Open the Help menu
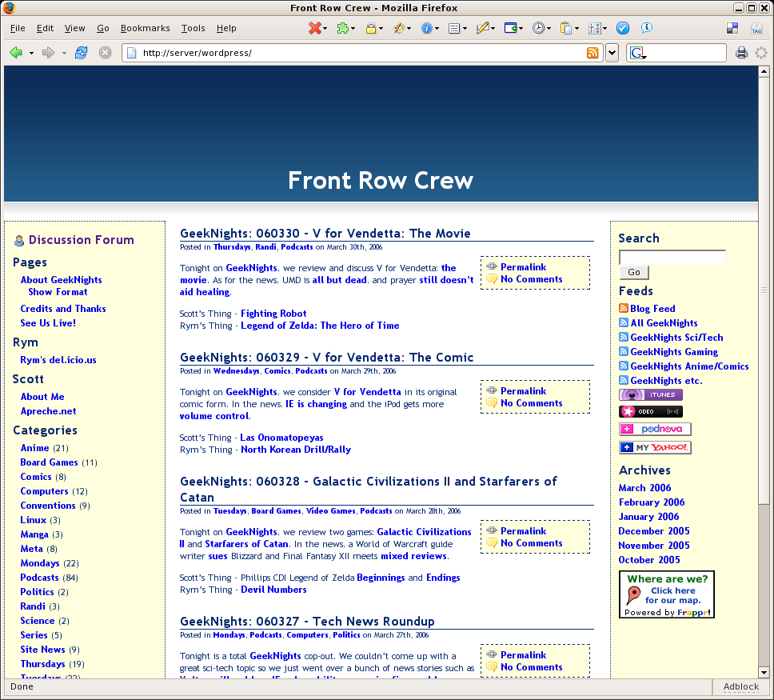774x700 pixels. coord(226,28)
